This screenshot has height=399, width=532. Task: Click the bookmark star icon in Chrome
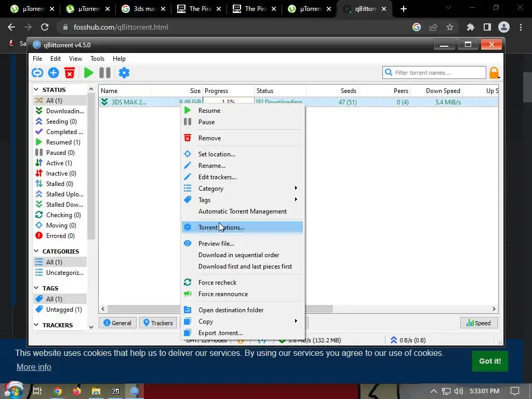coord(450,27)
